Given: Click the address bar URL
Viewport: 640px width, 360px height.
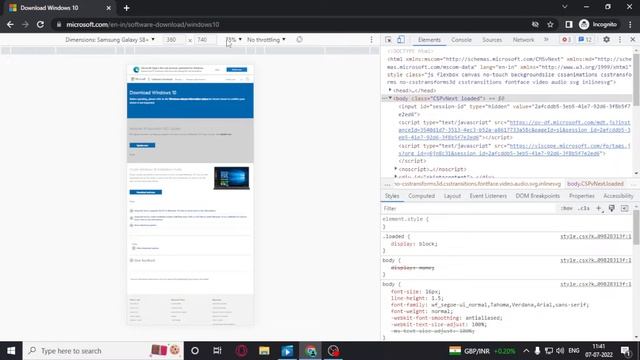Looking at the screenshot, I should click(x=143, y=24).
